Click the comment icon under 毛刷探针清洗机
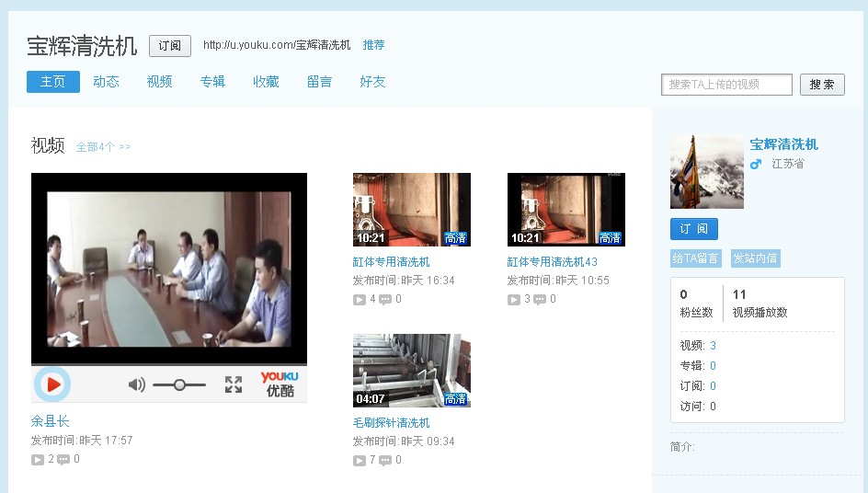Screen dimensions: 868x493 (385, 461)
